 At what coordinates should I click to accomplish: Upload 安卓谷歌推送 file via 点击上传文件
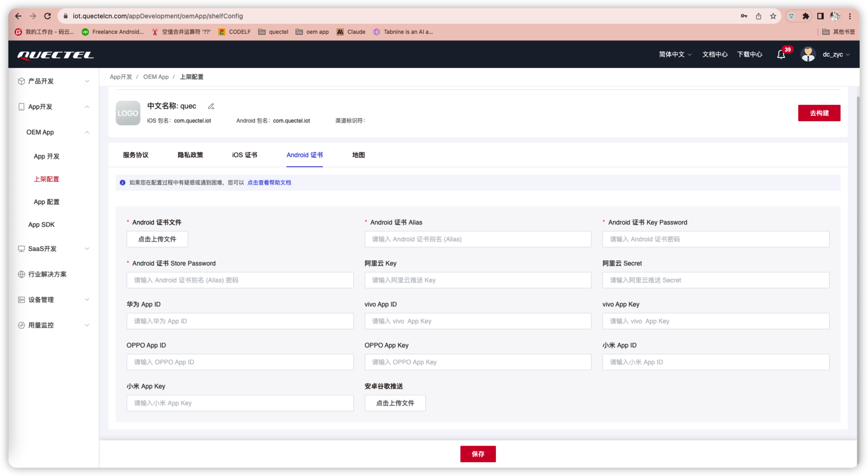[395, 403]
